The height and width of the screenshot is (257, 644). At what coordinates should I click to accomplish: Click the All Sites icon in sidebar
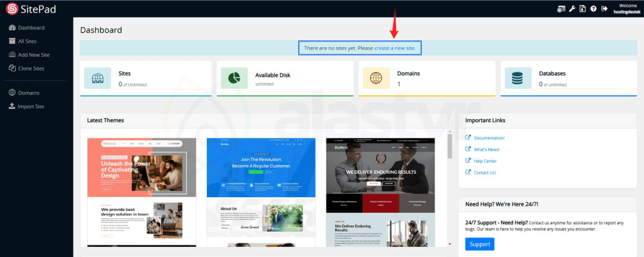pos(12,41)
